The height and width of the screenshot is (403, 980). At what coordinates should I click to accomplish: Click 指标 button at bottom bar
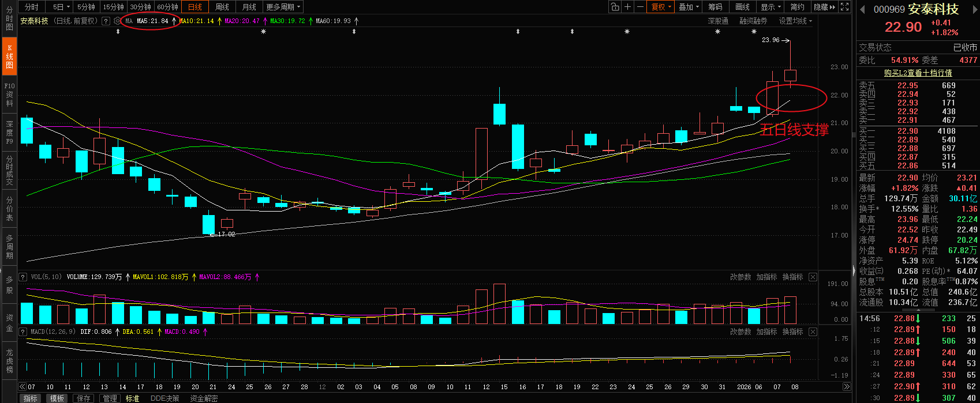(x=30, y=398)
